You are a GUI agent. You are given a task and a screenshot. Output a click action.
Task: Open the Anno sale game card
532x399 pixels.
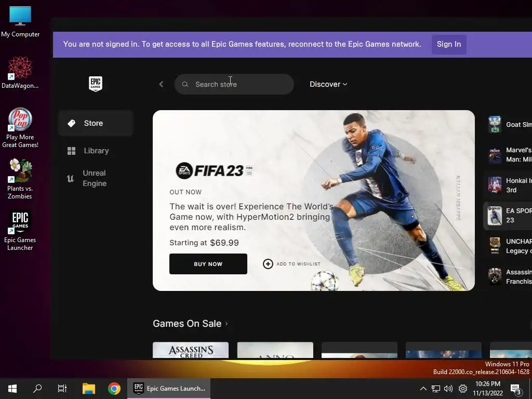[275, 350]
